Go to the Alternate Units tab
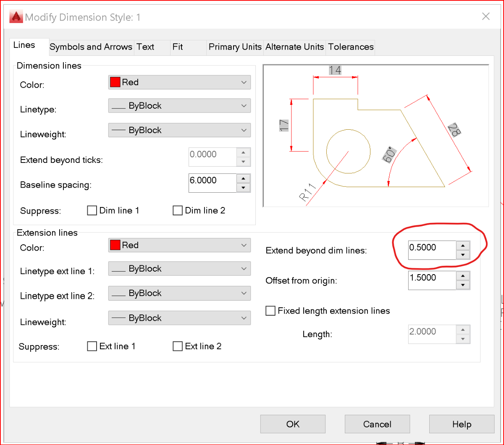The image size is (504, 445). tap(295, 47)
